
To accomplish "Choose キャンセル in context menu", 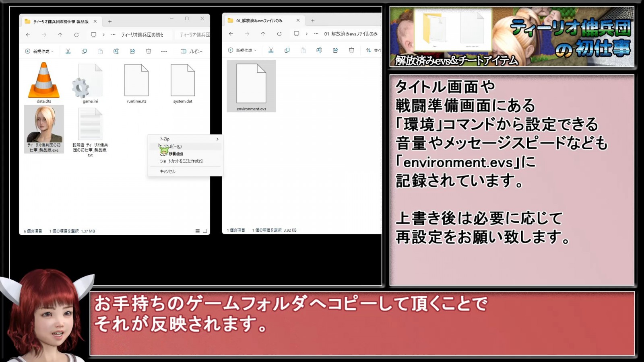I will 185,171.
